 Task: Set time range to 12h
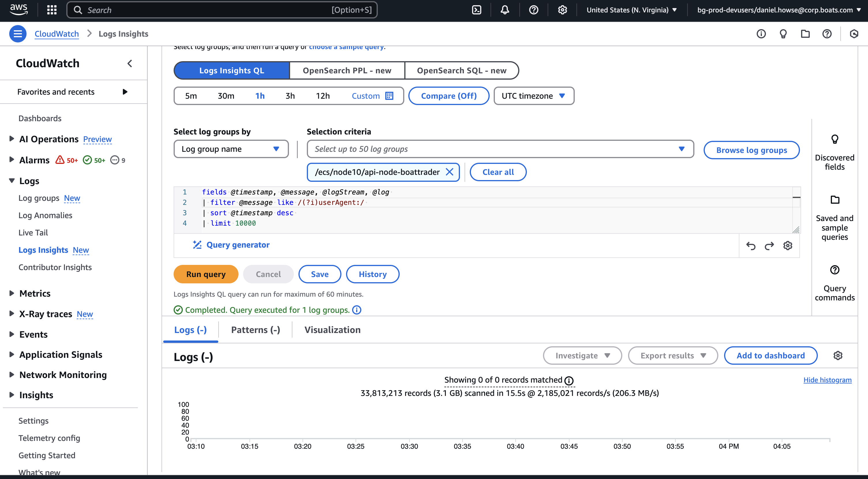(322, 96)
